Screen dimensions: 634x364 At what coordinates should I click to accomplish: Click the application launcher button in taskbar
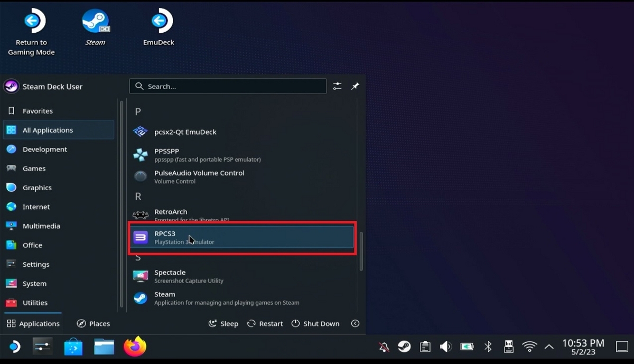point(14,347)
